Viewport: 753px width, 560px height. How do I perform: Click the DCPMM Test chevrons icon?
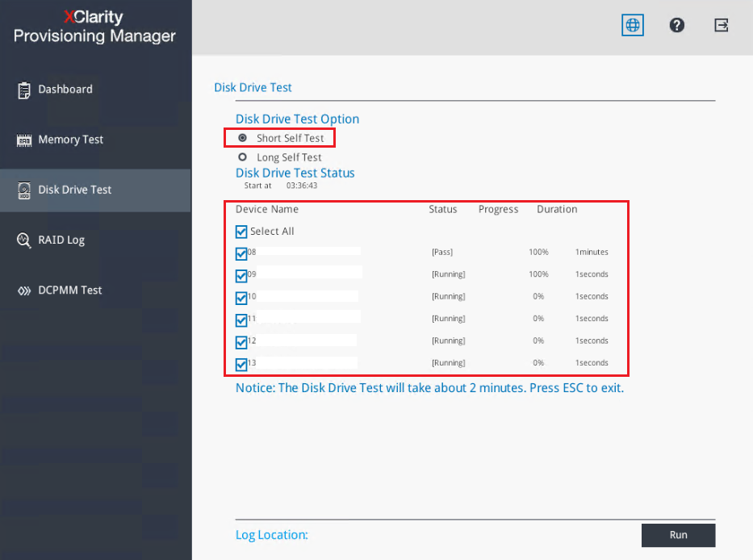[24, 290]
